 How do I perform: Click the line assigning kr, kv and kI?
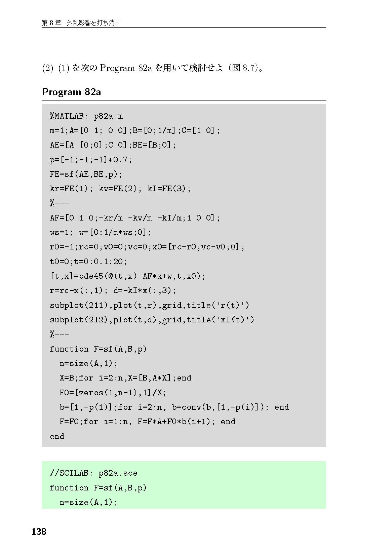coord(120,189)
